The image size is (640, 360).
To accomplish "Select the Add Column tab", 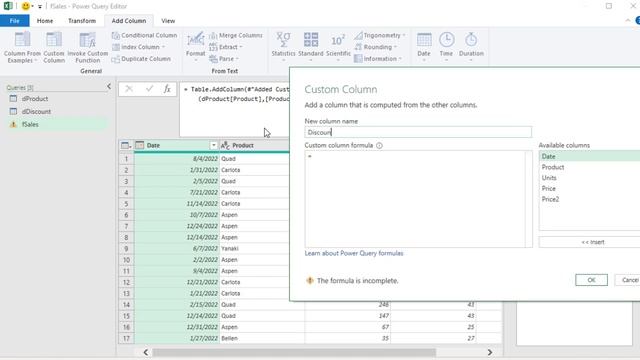I will click(x=129, y=20).
